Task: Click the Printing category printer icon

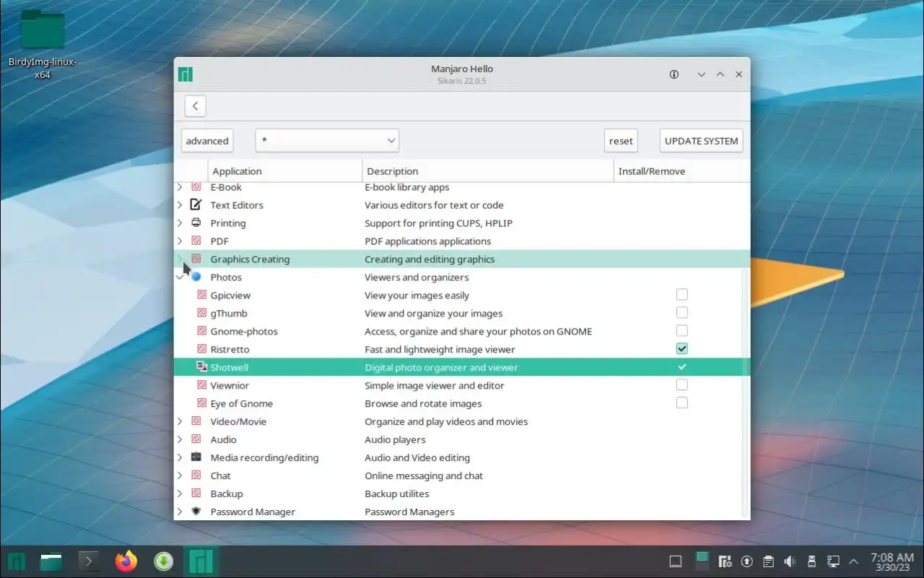Action: point(196,223)
